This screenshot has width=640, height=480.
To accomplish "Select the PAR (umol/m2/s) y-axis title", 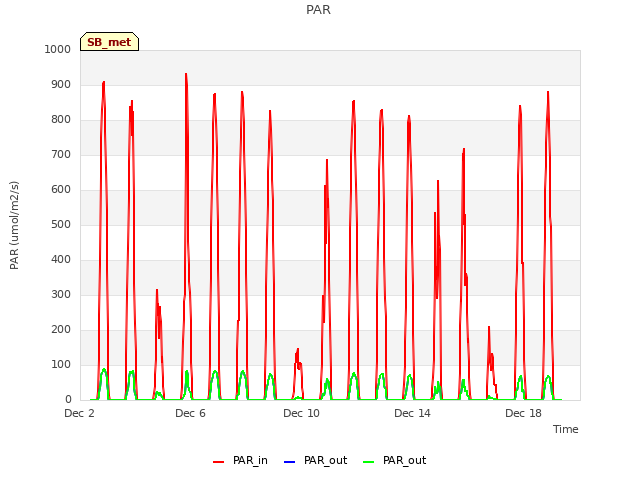I will click(14, 225).
